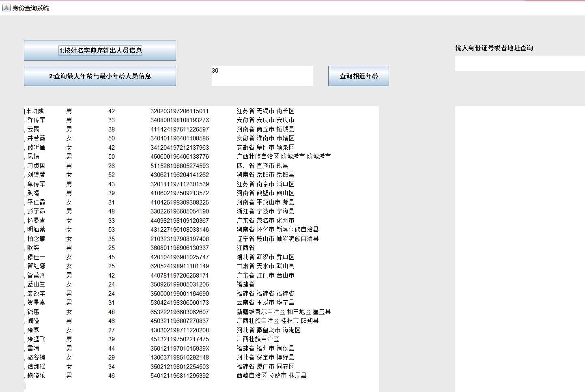Click address 河南省 商丘市 柘城县
Screen dimensions: 585x392
click(x=265, y=129)
